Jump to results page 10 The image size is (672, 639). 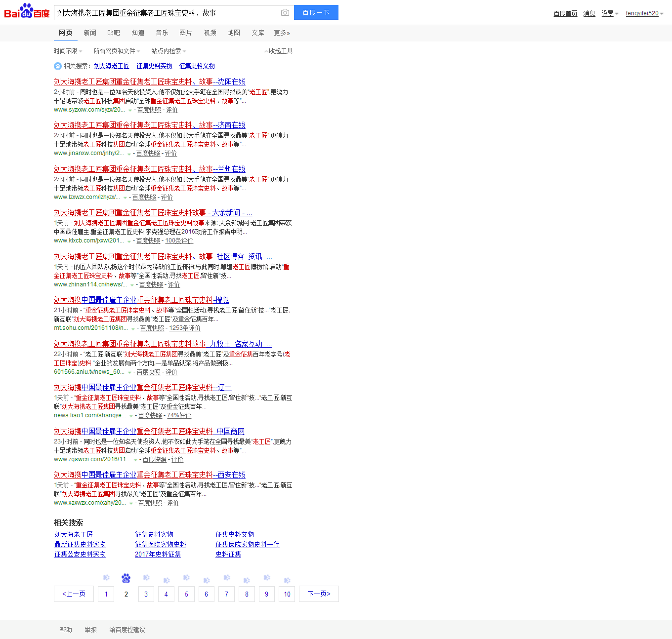pyautogui.click(x=287, y=594)
